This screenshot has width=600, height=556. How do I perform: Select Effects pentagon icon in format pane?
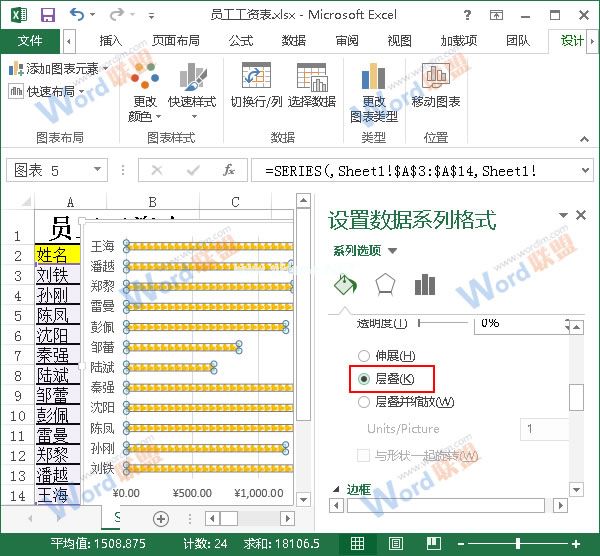385,285
